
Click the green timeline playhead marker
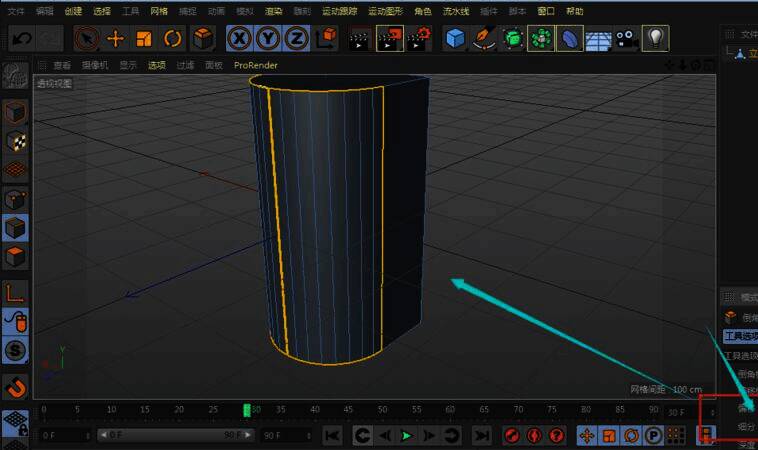(247, 410)
